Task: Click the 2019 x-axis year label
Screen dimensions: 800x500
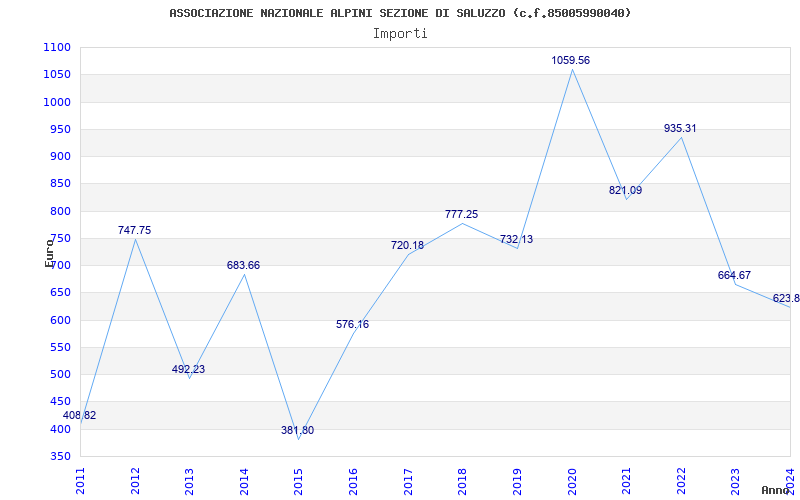Action: point(517,481)
